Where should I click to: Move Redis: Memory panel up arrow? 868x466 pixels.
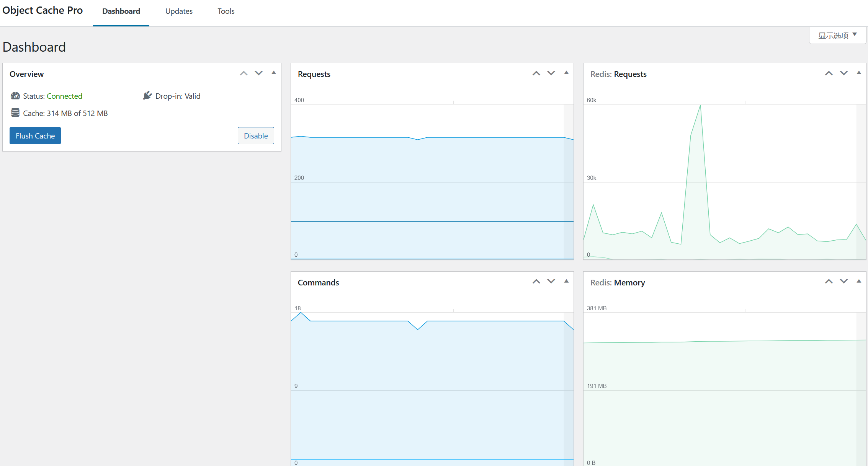click(829, 282)
